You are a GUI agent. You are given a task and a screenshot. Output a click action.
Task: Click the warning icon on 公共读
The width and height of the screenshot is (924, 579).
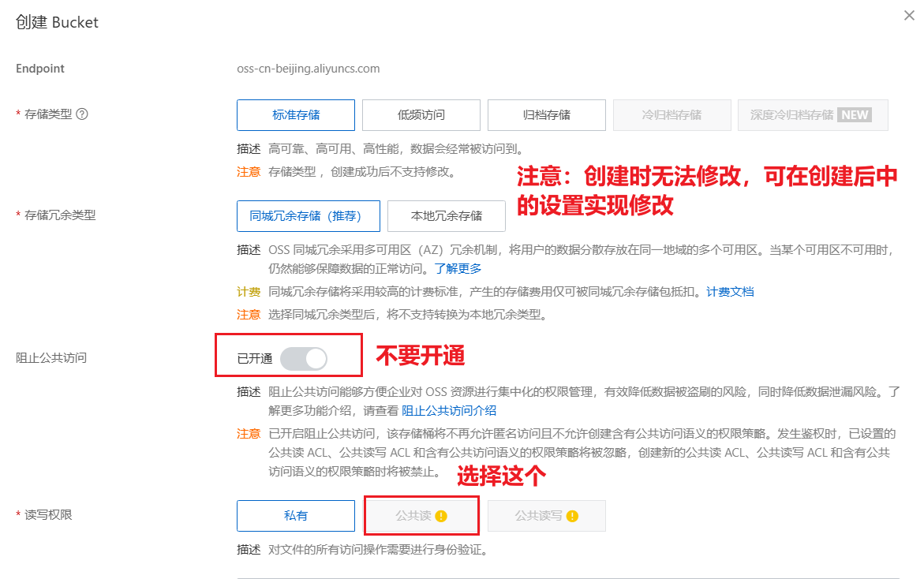(441, 516)
